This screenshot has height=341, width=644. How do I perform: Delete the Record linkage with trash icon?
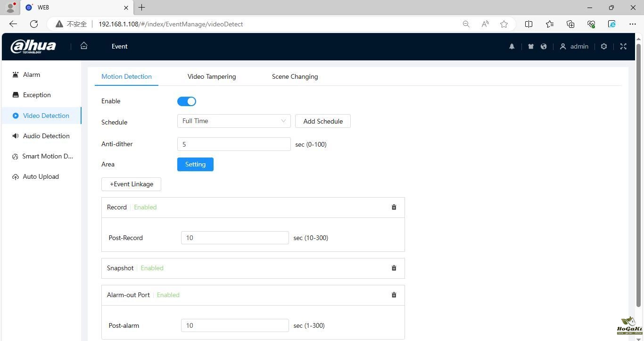[x=394, y=207]
